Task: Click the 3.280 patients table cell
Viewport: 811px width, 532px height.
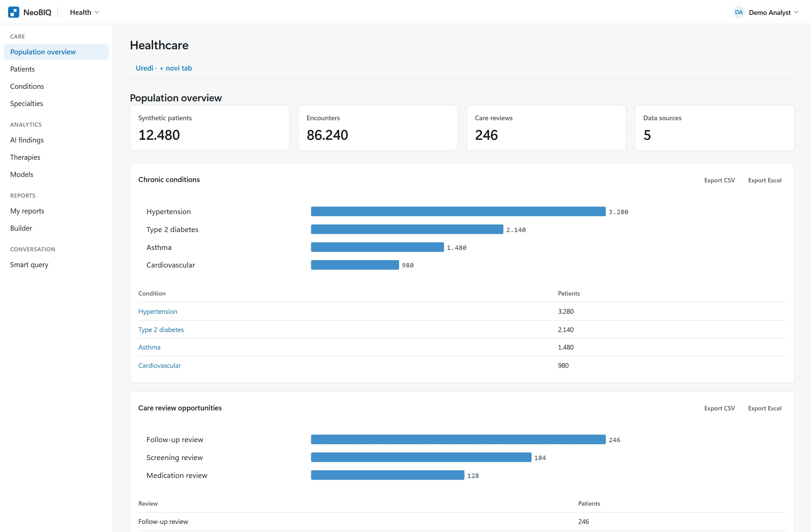Action: pyautogui.click(x=566, y=311)
